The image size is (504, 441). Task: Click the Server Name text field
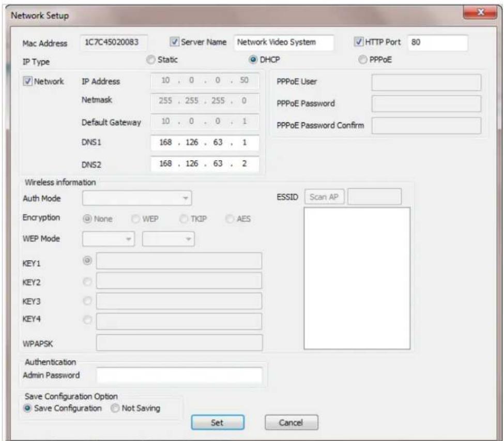pyautogui.click(x=284, y=42)
